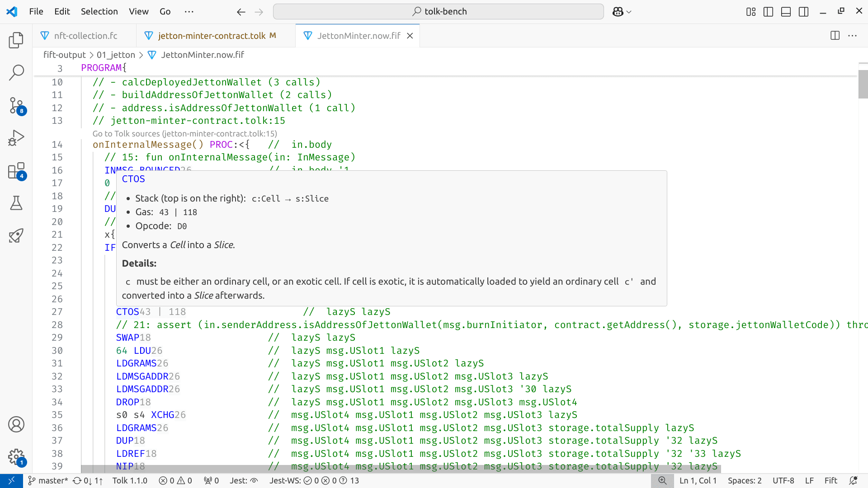This screenshot has height=488, width=868.
Task: Open Copilot chat icon
Action: 618,12
